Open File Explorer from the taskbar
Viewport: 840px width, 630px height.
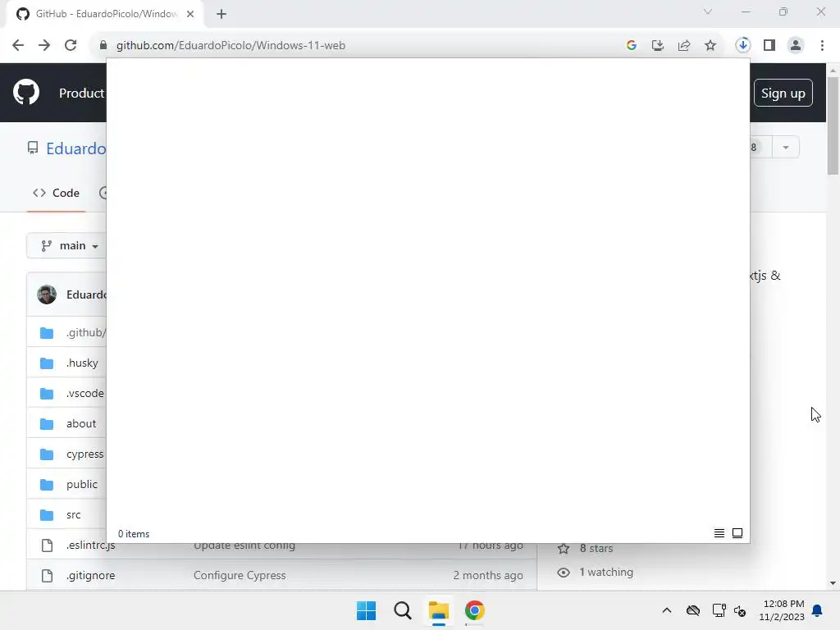pos(439,610)
